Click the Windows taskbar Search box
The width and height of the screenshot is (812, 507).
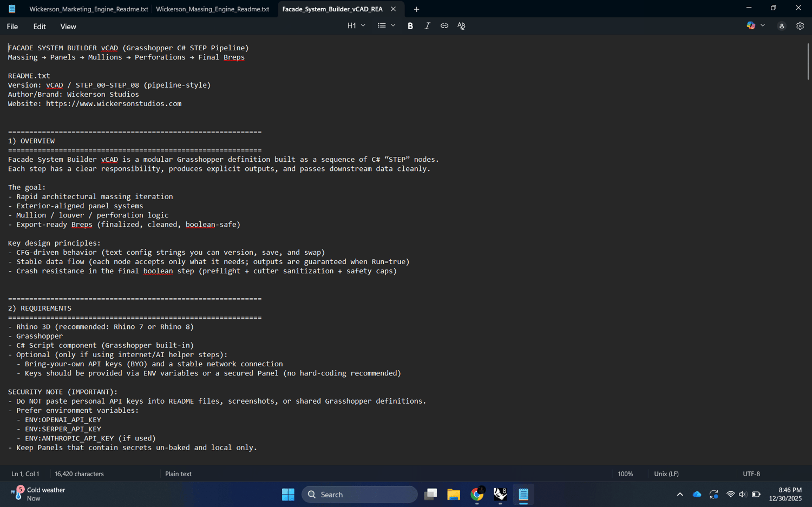pos(359,495)
